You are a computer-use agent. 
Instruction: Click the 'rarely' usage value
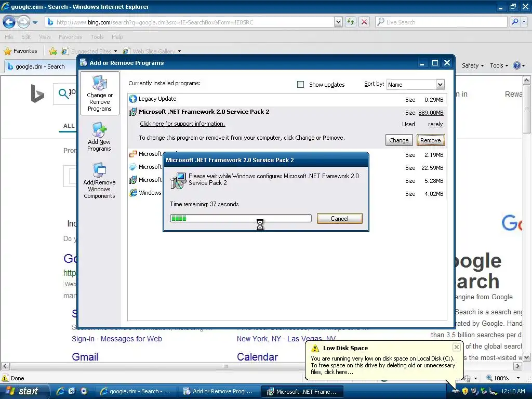pos(435,124)
